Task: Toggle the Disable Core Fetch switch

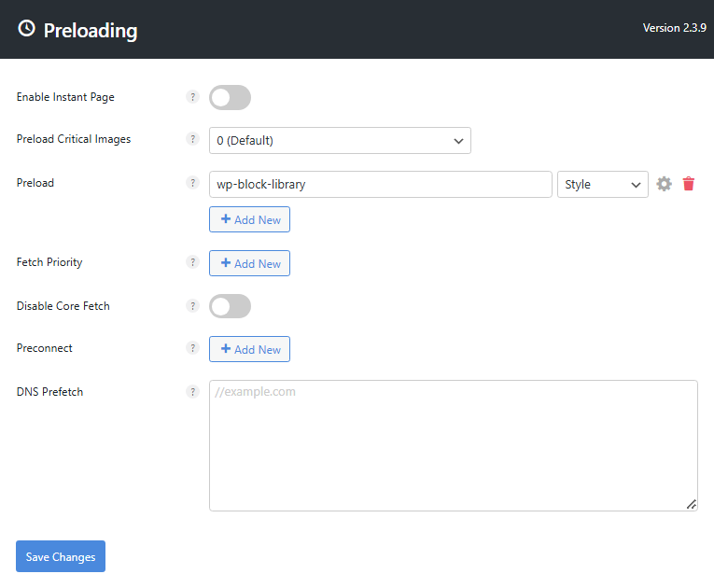Action: pyautogui.click(x=230, y=306)
